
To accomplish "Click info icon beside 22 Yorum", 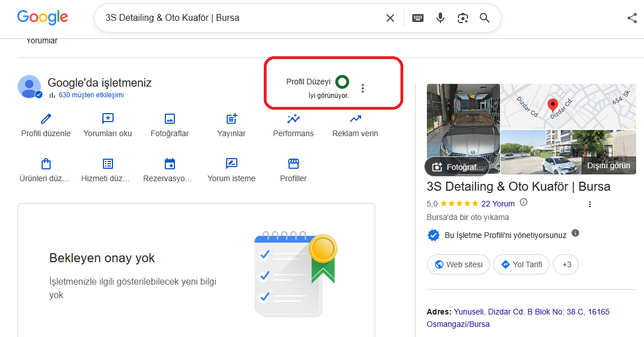I will pyautogui.click(x=524, y=202).
